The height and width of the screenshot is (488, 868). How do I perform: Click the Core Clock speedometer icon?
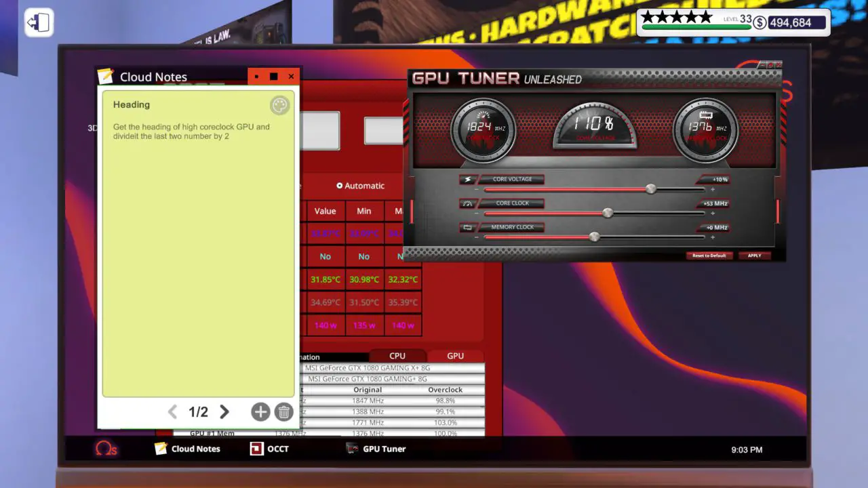(x=468, y=203)
